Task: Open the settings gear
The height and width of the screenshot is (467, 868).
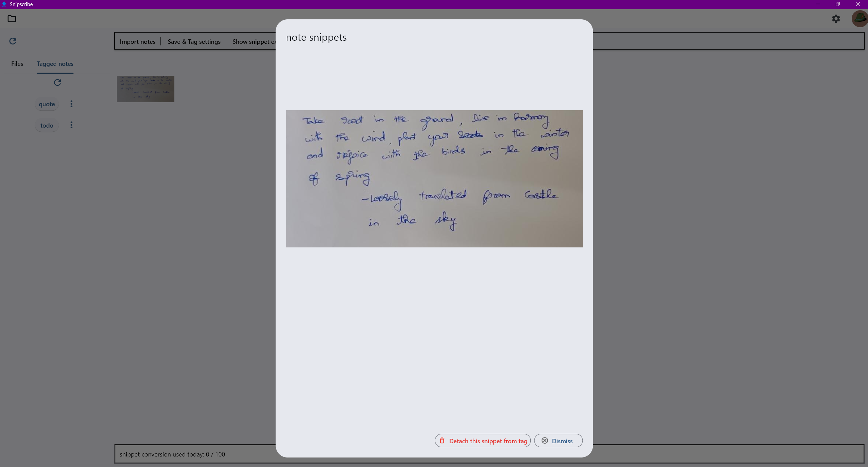Action: click(x=836, y=19)
